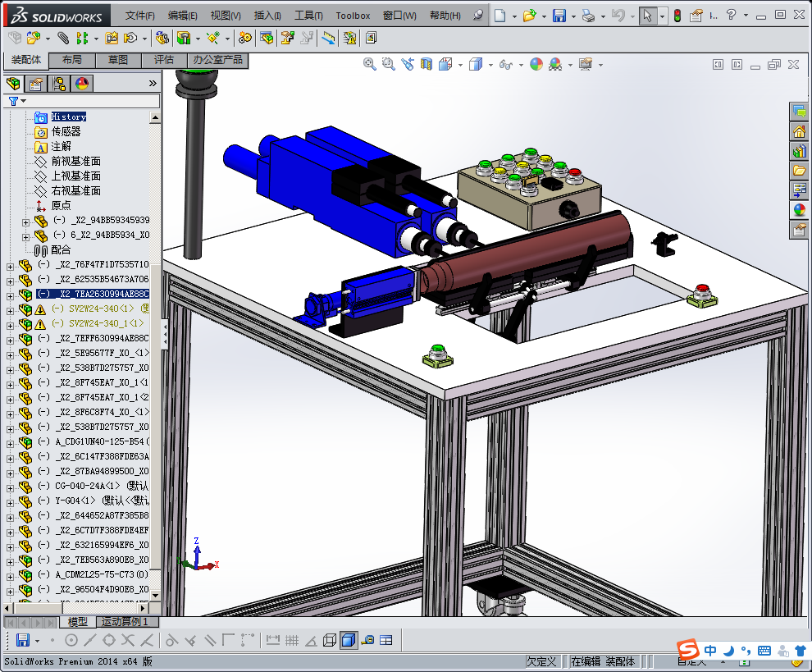Viewport: 812px width, 672px height.
Task: Open the 编辑(E) menu
Action: pos(183,16)
